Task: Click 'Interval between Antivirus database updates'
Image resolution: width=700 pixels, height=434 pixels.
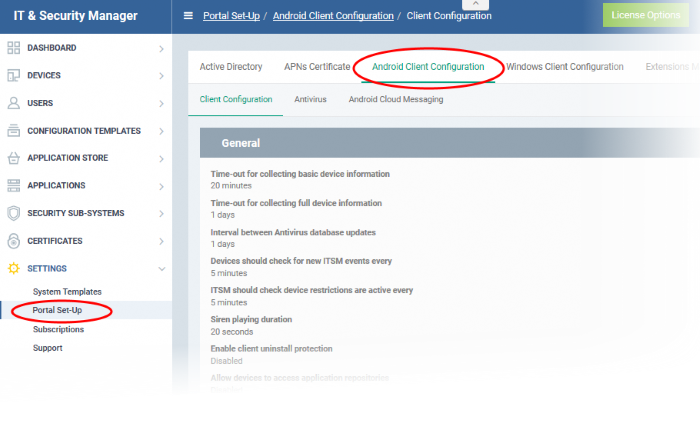Action: (x=293, y=232)
